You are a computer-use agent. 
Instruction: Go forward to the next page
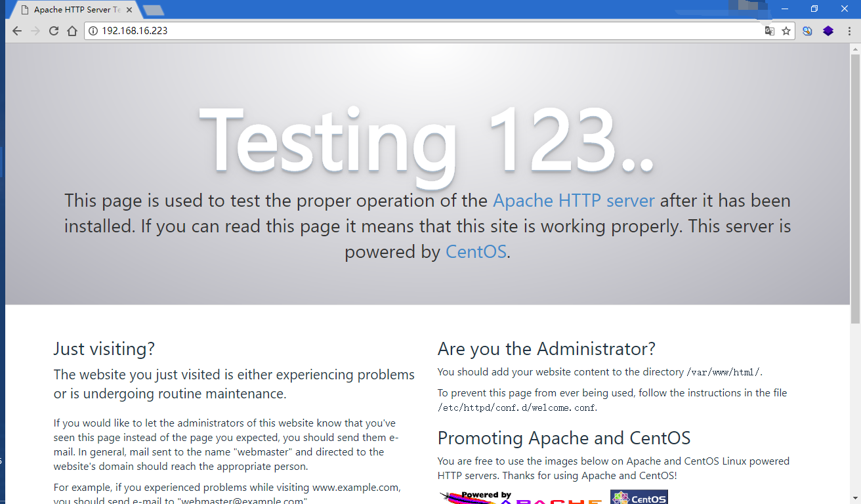pos(35,31)
